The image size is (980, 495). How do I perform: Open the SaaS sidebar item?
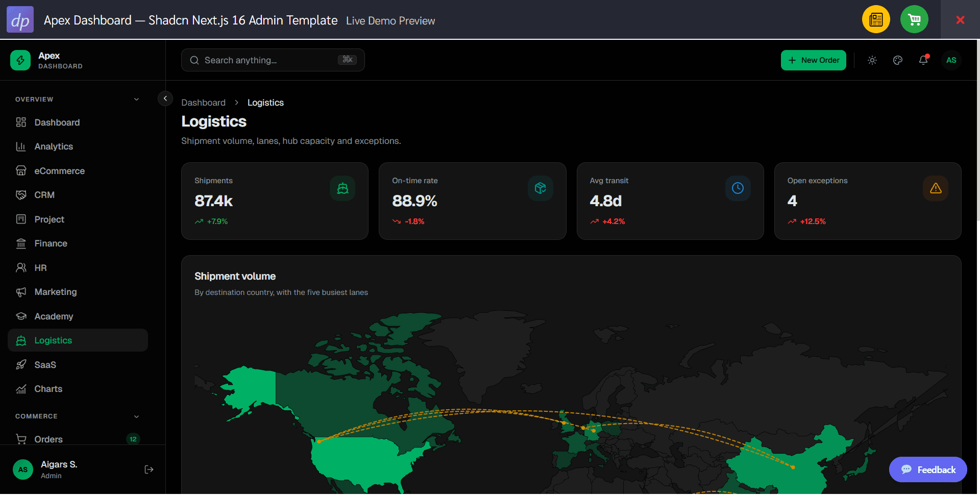click(x=78, y=365)
